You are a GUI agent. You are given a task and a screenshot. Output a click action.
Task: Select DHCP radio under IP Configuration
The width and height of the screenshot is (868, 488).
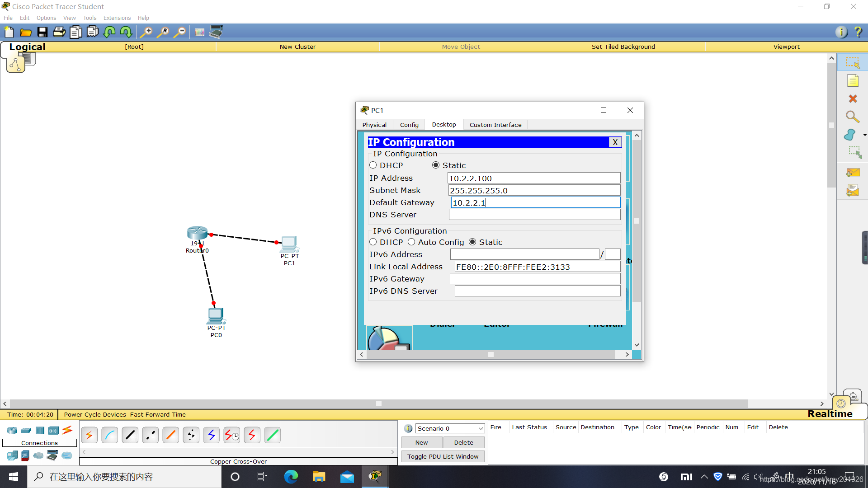point(373,165)
